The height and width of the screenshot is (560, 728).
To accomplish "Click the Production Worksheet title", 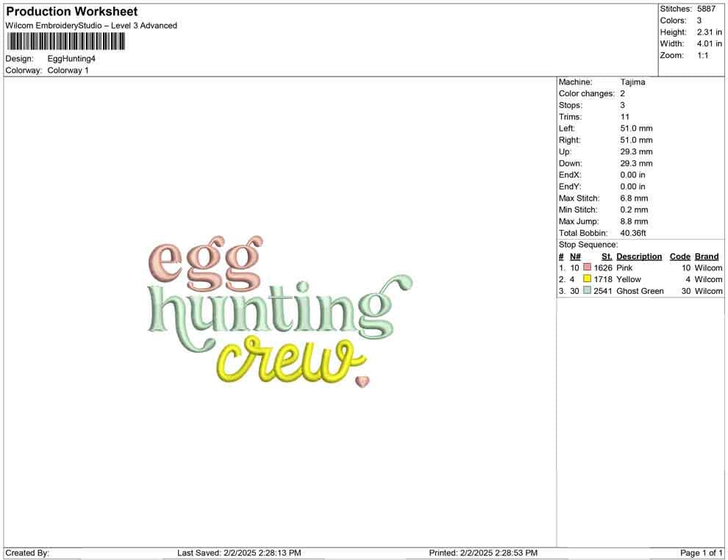I will click(x=71, y=12).
